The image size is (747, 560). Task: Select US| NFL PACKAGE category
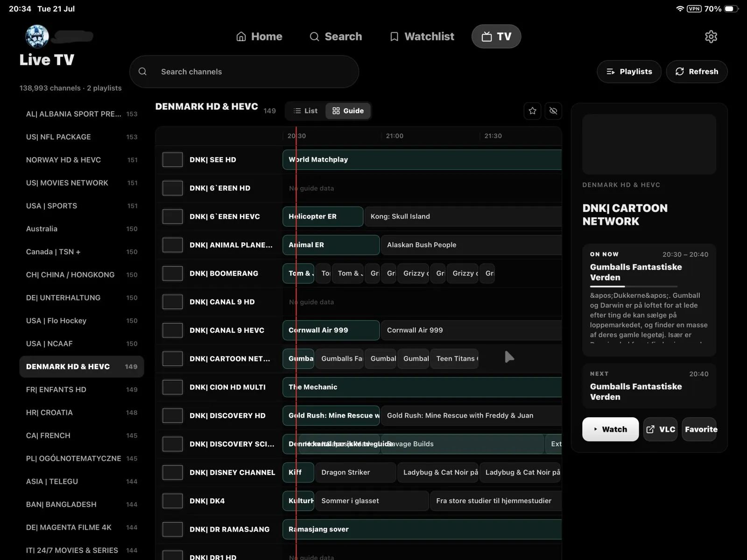82,137
